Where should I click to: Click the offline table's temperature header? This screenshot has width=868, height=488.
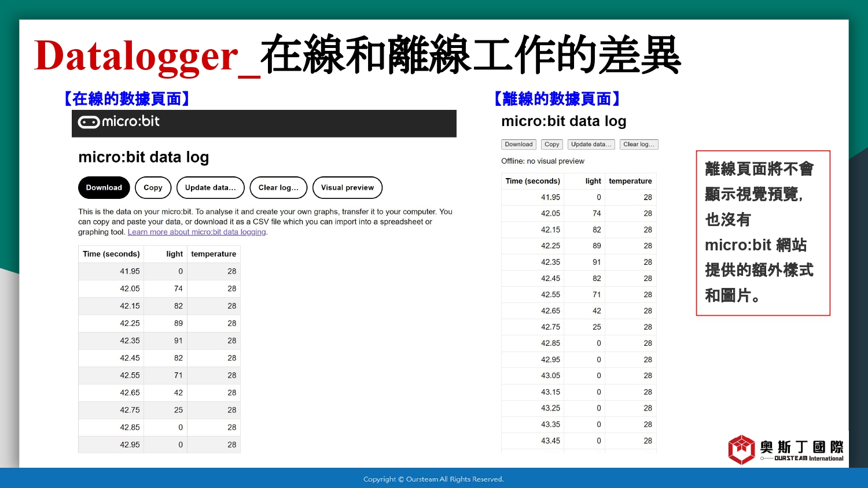(x=630, y=181)
